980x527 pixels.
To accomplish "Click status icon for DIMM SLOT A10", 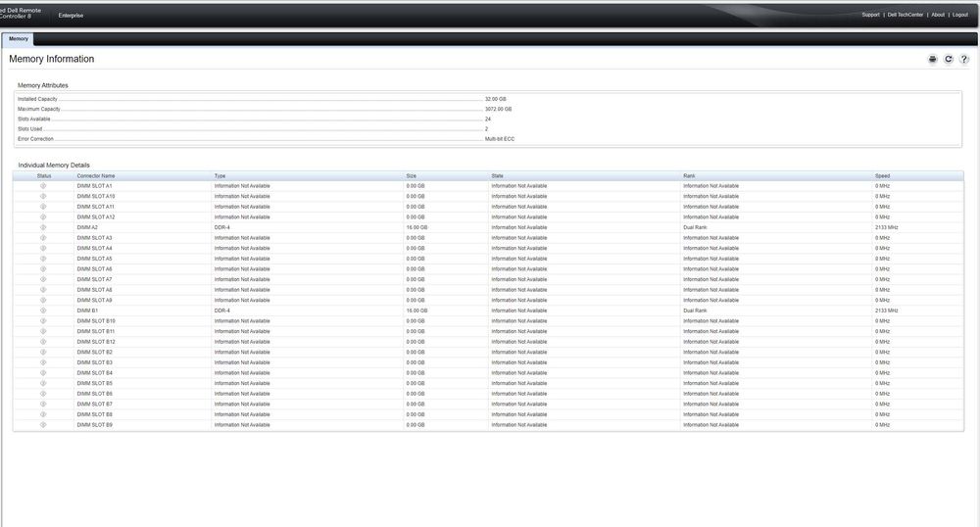I will pos(43,196).
